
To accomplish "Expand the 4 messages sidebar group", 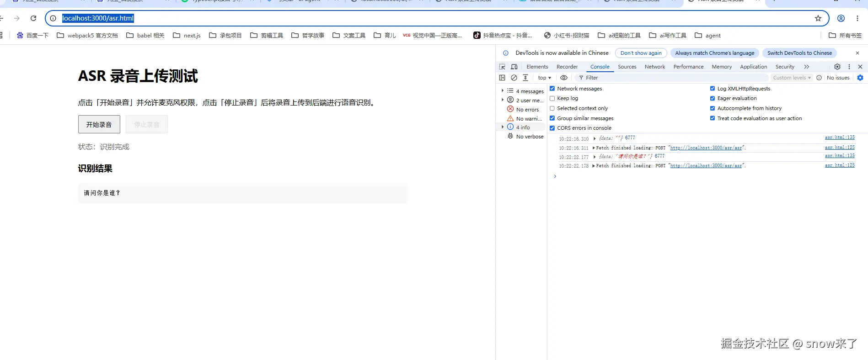I will pyautogui.click(x=503, y=91).
